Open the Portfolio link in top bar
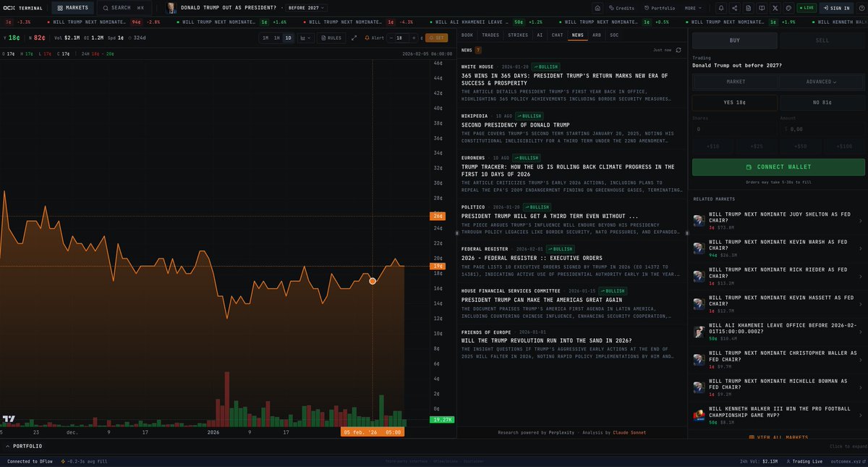 click(x=660, y=8)
